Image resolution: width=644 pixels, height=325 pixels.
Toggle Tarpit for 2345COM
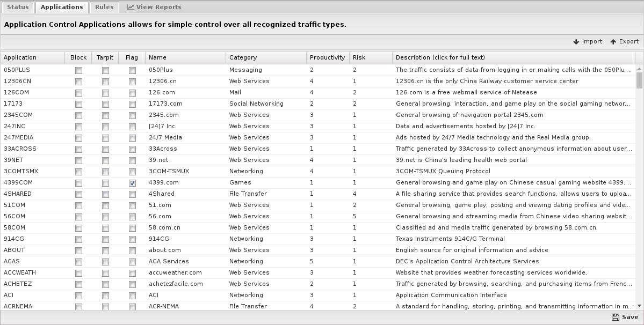point(106,116)
